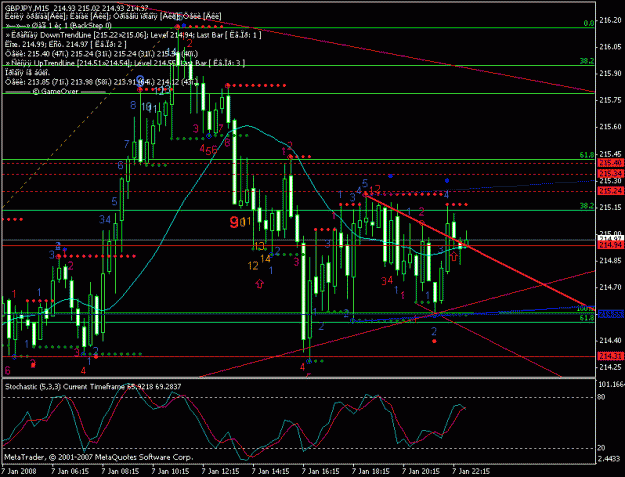This screenshot has width=625, height=477.
Task: Click the 214.70 price scale value
Action: pyautogui.click(x=610, y=287)
